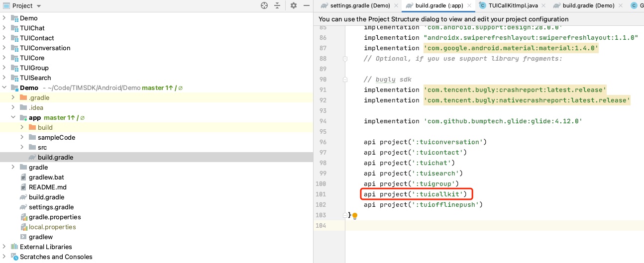The image size is (644, 263).
Task: Click the tuicallkit api project line
Action: tap(415, 194)
